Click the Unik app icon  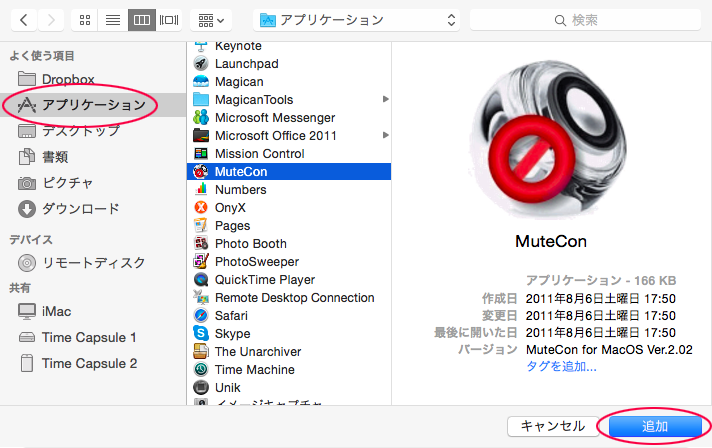201,387
